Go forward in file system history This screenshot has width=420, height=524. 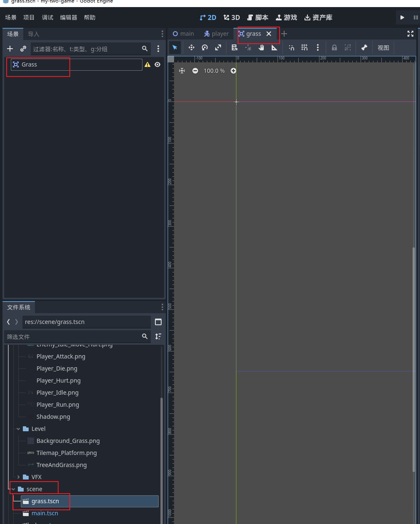(x=17, y=322)
